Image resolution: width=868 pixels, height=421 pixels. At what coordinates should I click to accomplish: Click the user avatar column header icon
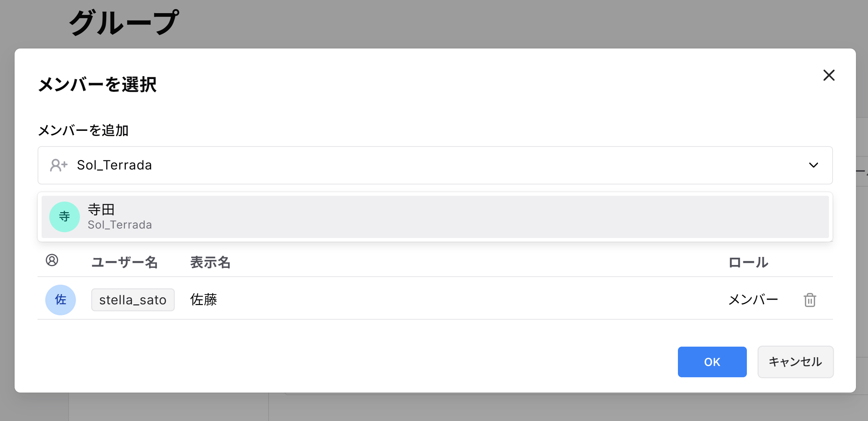(52, 260)
